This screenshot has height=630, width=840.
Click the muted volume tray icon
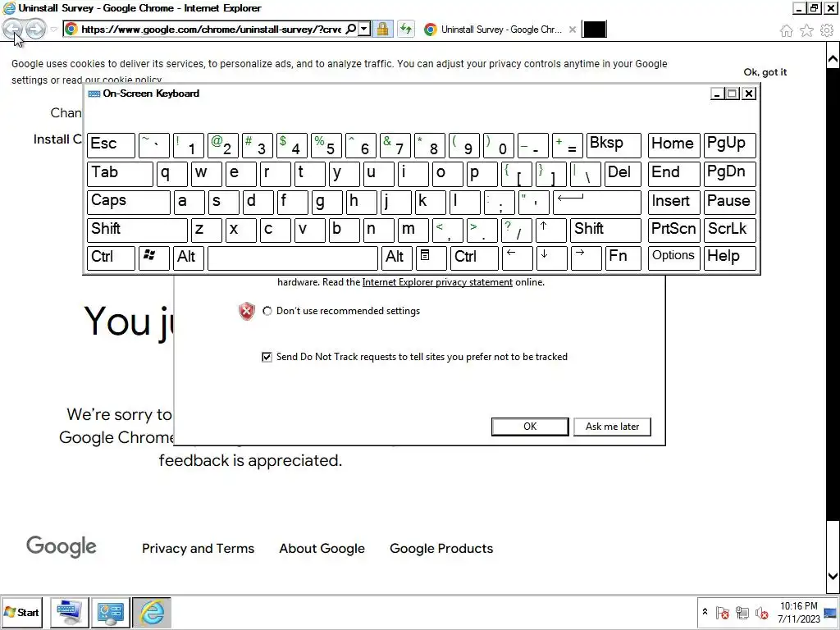(762, 612)
